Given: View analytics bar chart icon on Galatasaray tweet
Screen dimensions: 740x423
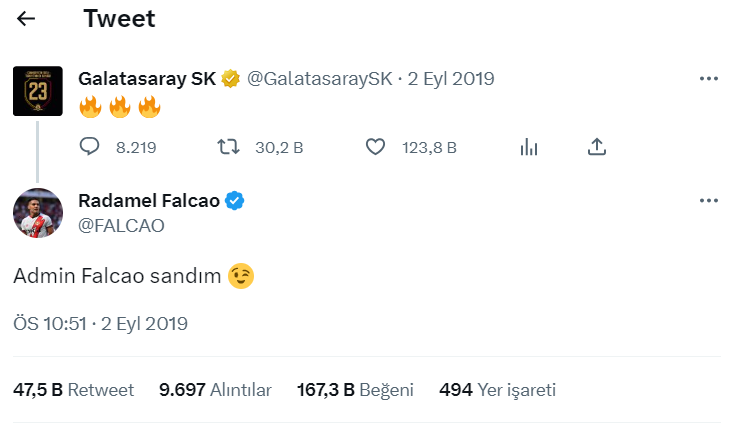Looking at the screenshot, I should click(529, 147).
